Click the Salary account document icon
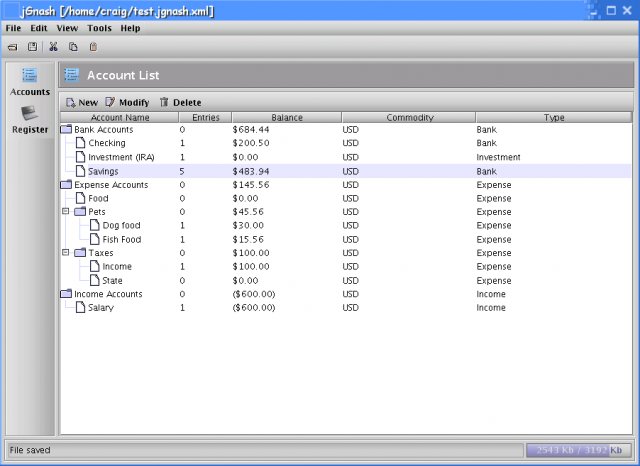Screen dimensions: 640x466 (x=81, y=307)
